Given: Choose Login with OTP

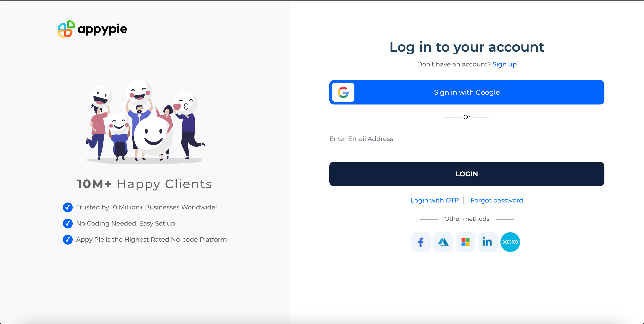Looking at the screenshot, I should point(435,200).
